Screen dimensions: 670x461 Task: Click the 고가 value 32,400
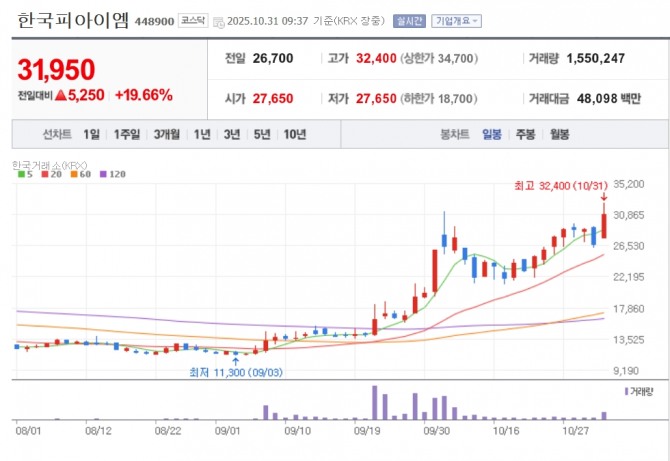point(376,59)
